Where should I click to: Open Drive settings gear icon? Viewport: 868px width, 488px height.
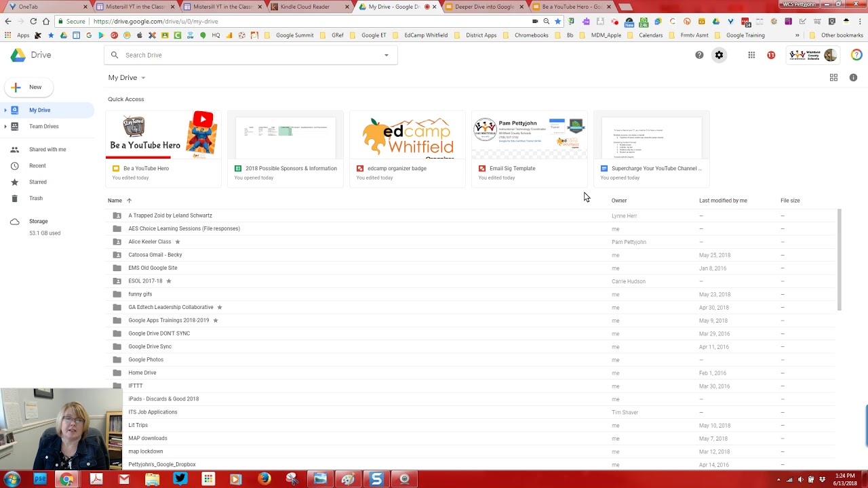[719, 55]
